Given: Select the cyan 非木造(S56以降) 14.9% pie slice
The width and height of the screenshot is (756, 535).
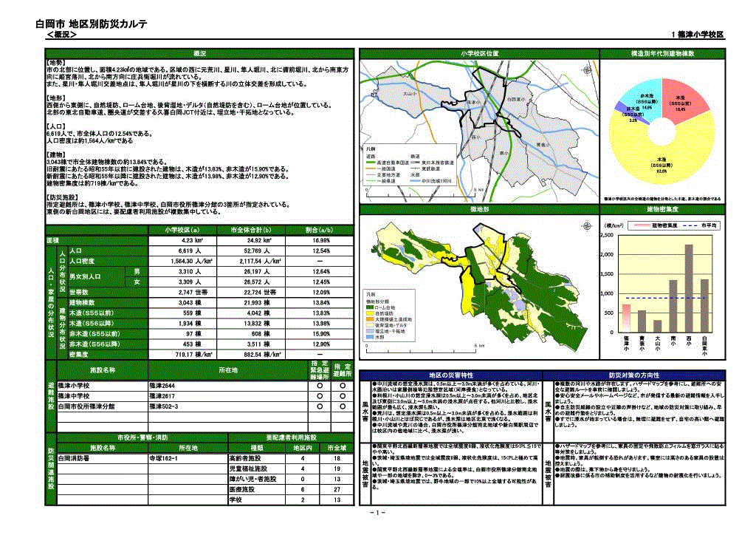Looking at the screenshot, I should [644, 98].
